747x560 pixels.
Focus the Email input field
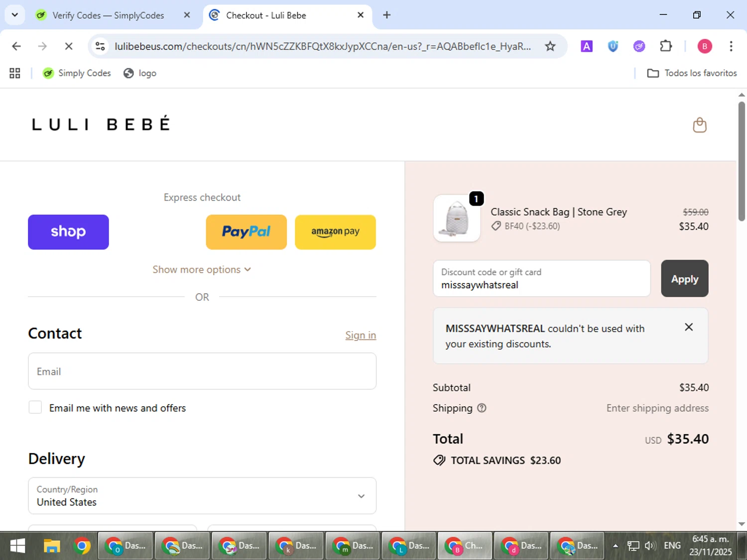pyautogui.click(x=202, y=371)
